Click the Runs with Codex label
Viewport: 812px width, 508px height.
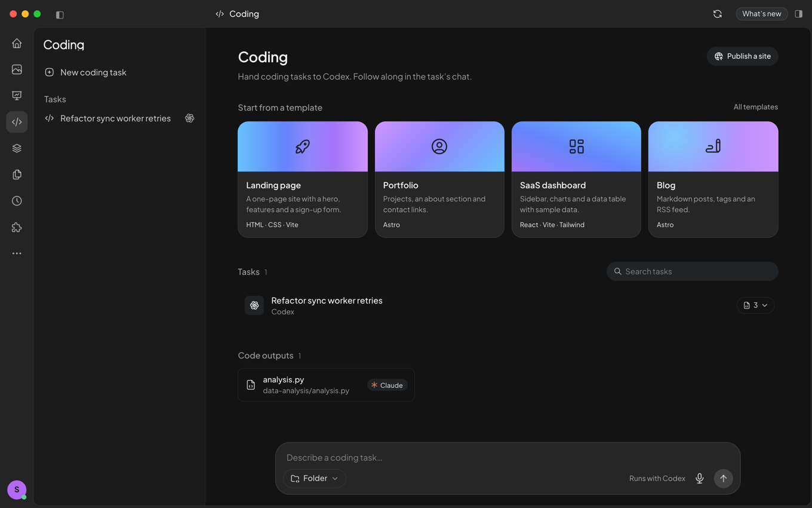click(657, 478)
